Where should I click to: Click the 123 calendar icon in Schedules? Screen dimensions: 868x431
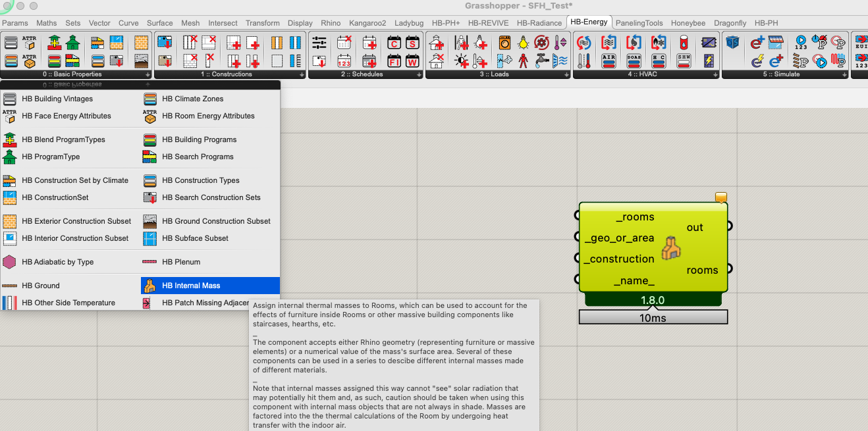tap(344, 61)
